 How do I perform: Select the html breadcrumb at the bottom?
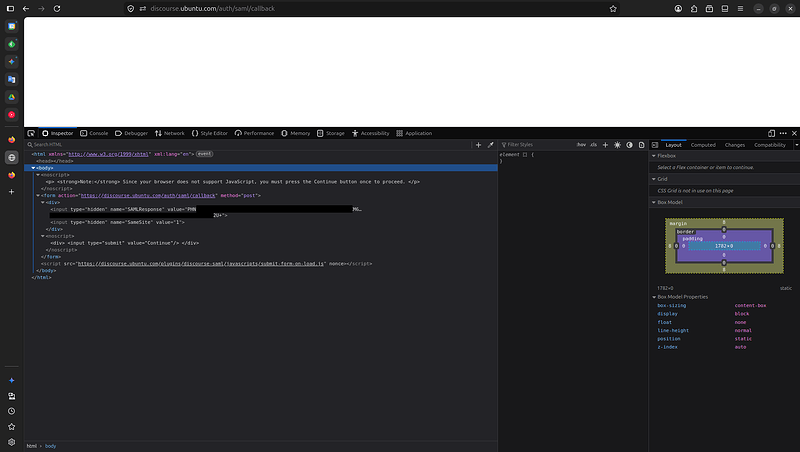click(32, 446)
